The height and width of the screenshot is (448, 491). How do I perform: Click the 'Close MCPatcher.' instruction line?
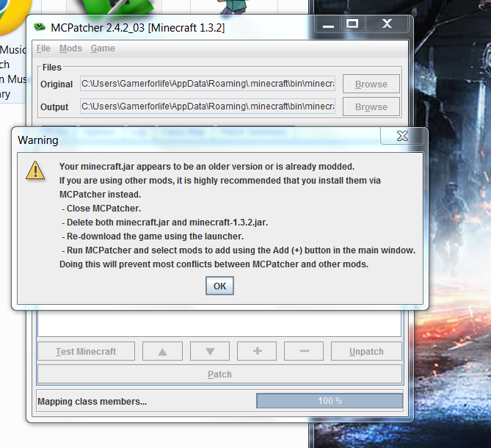[x=101, y=209]
